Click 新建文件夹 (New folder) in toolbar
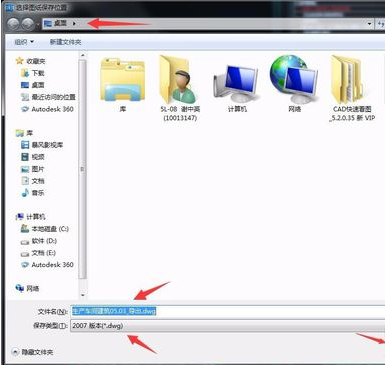385x365 pixels. pyautogui.click(x=65, y=42)
